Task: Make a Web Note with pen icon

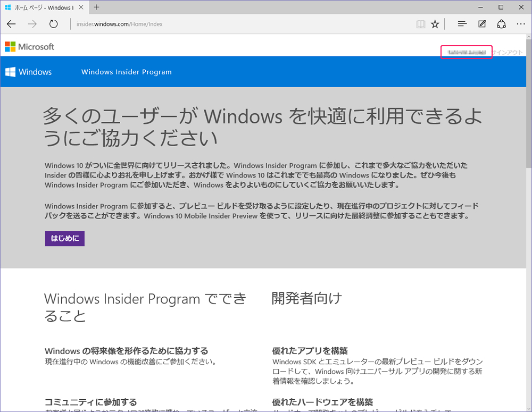Action: [482, 24]
